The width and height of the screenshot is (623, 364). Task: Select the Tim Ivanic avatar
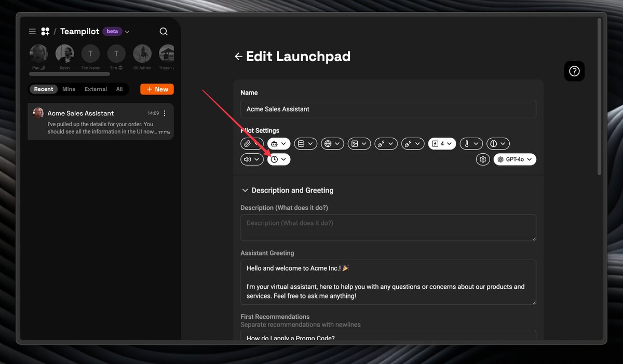click(90, 53)
